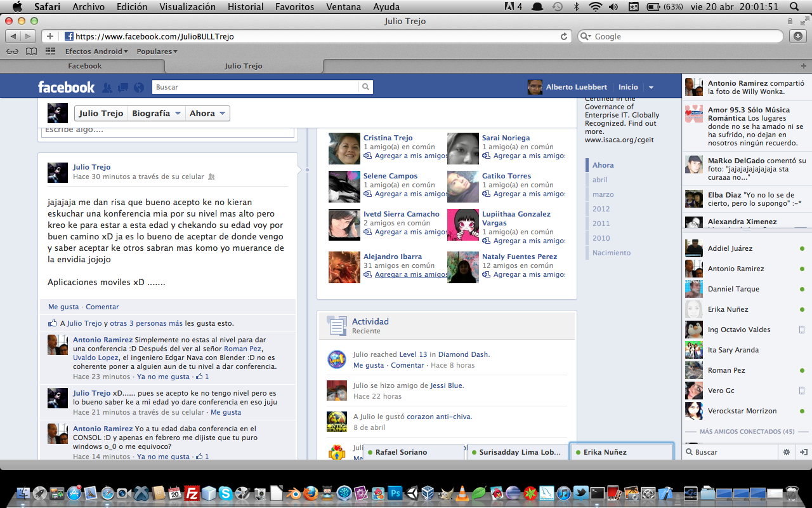Image resolution: width=812 pixels, height=508 pixels.
Task: Open Safari Reading List glasses icon
Action: click(12, 51)
